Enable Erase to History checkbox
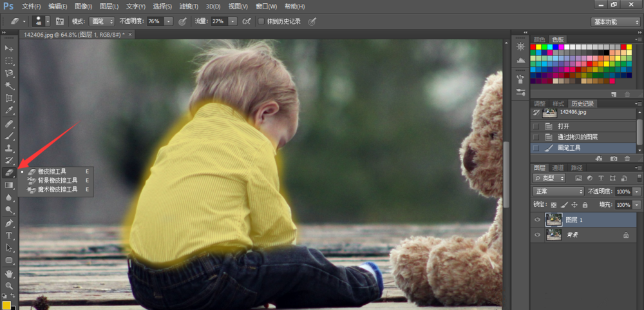Viewport: 644px width, 310px height. [261, 21]
